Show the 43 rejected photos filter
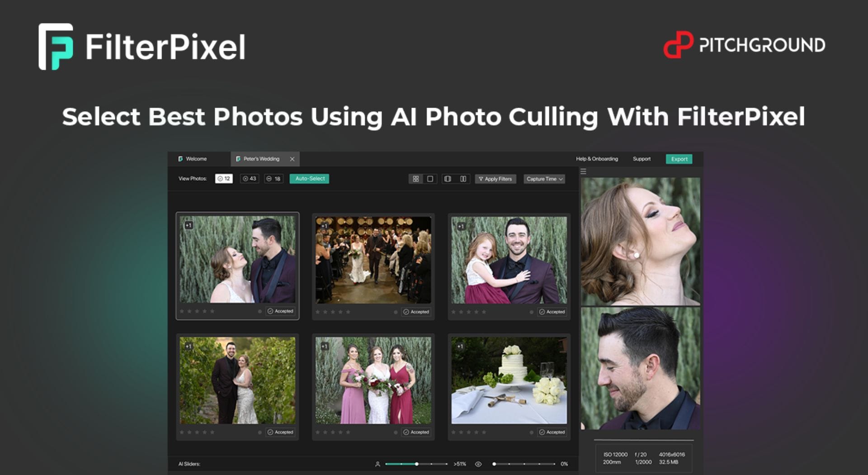Viewport: 868px width, 475px height. (249, 179)
